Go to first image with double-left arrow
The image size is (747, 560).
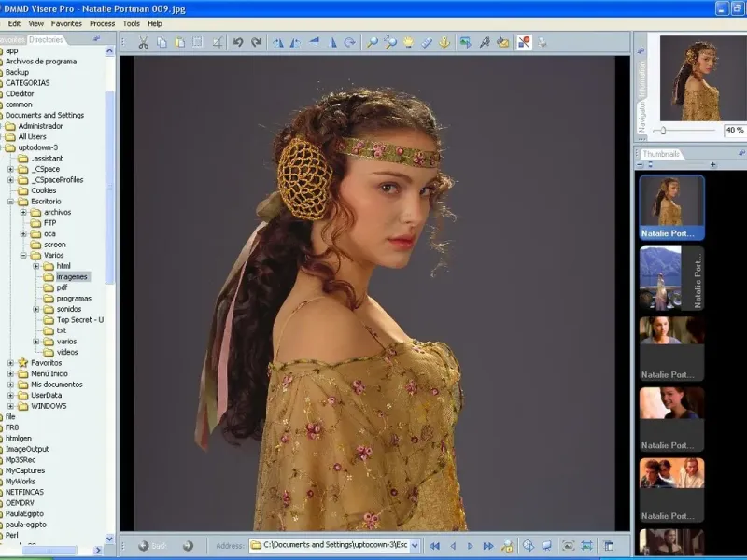(x=434, y=546)
